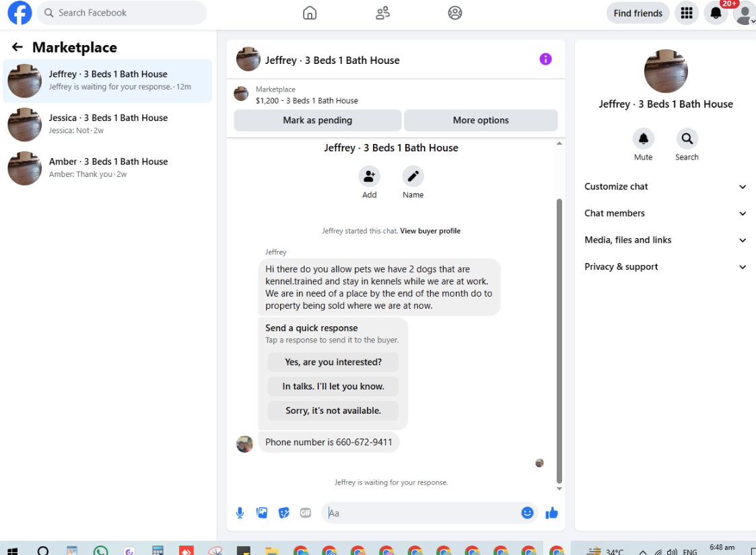756x555 pixels.
Task: Search in conversation magnifier icon
Action: (x=687, y=139)
